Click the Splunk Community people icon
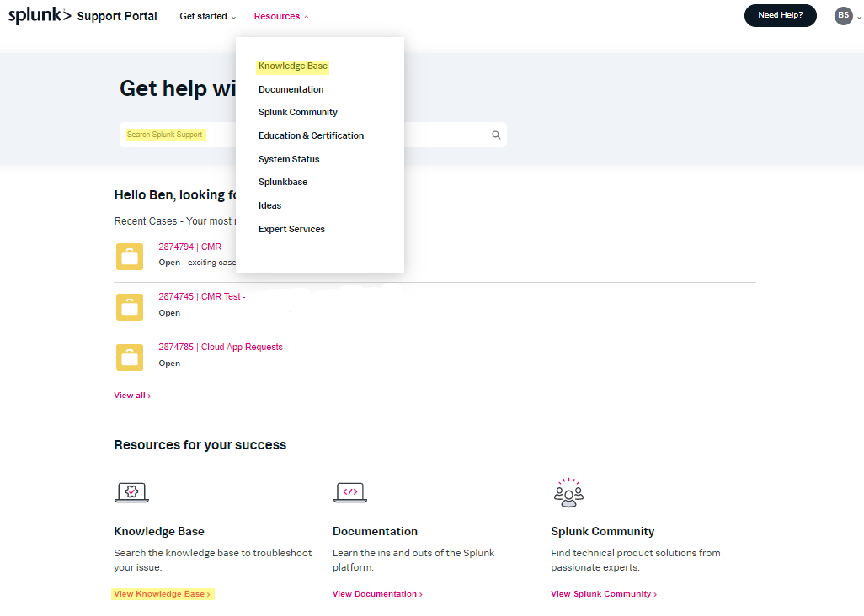864x616 pixels. point(568,492)
